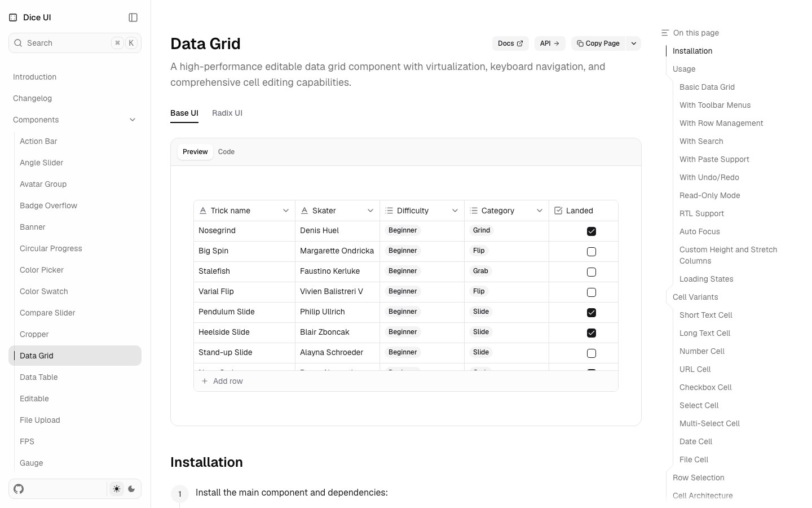Open the Copy Page options dropdown
The image size is (812, 508).
pos(634,43)
